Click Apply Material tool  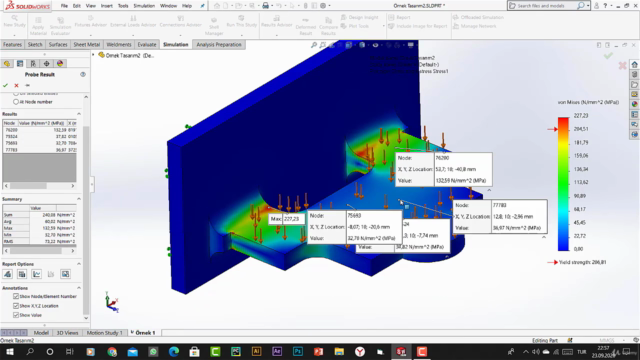click(38, 27)
